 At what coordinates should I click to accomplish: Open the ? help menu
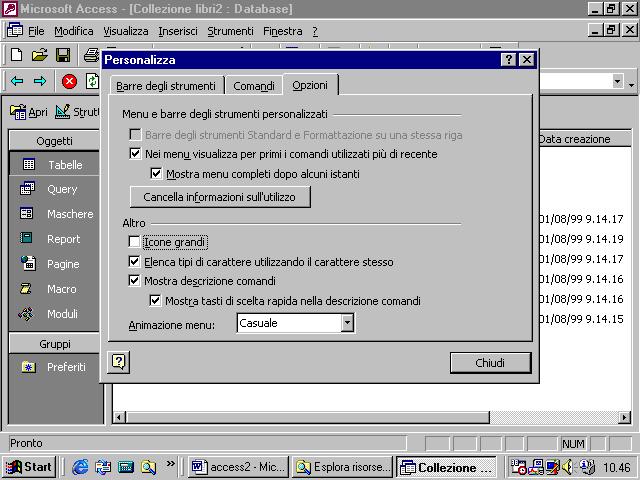pyautogui.click(x=315, y=31)
